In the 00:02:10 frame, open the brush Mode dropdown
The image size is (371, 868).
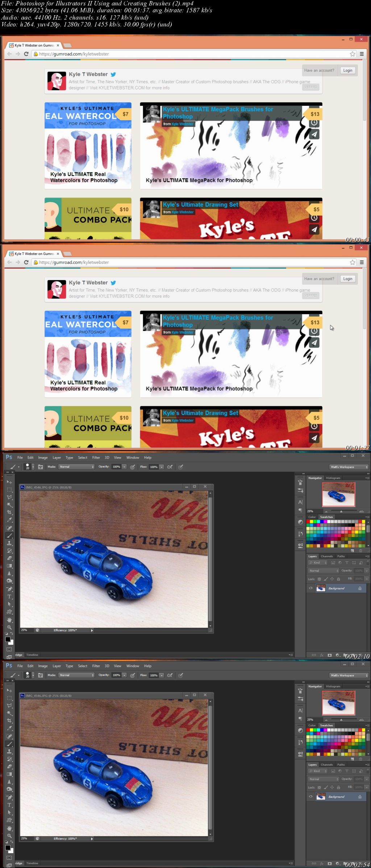(x=76, y=467)
